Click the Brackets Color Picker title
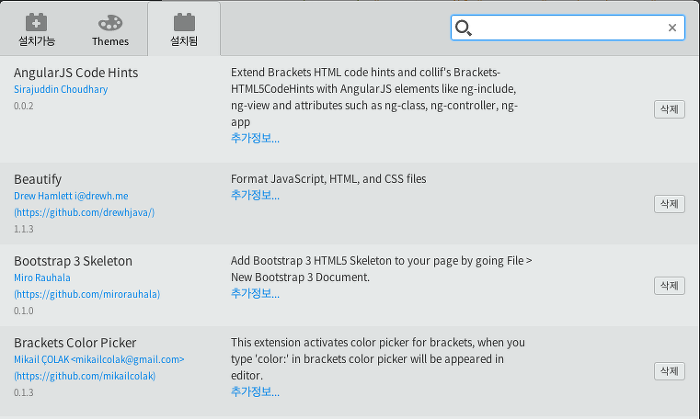 (x=75, y=343)
